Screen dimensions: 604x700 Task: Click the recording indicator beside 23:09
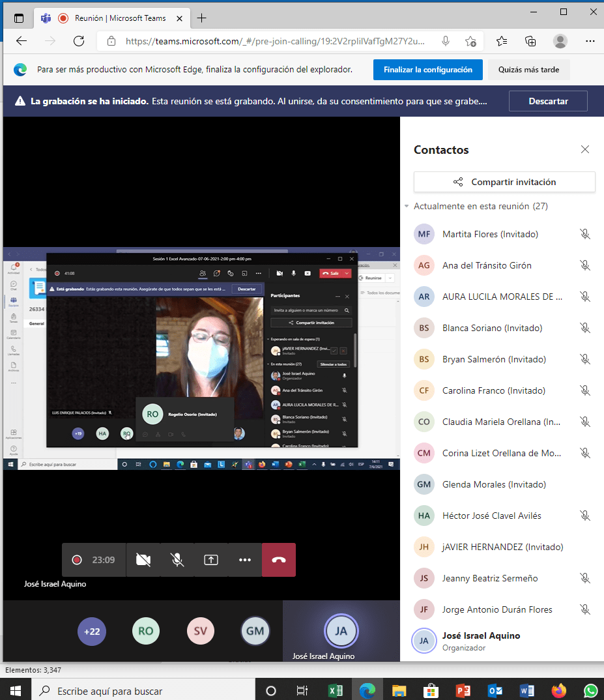point(77,560)
